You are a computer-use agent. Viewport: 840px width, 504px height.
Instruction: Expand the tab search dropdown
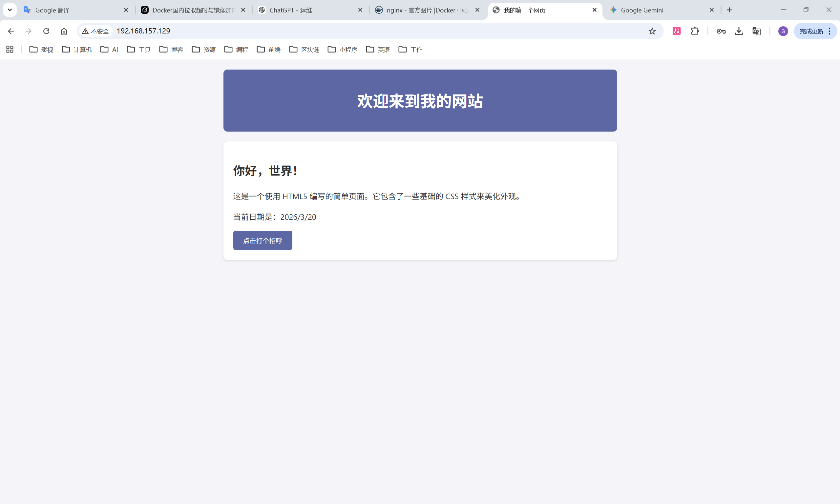point(10,10)
